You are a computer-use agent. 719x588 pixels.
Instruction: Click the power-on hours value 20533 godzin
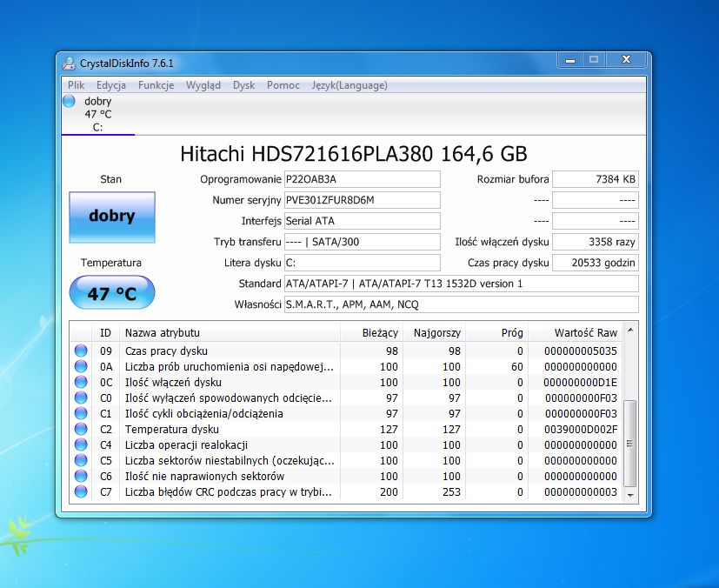pyautogui.click(x=596, y=263)
